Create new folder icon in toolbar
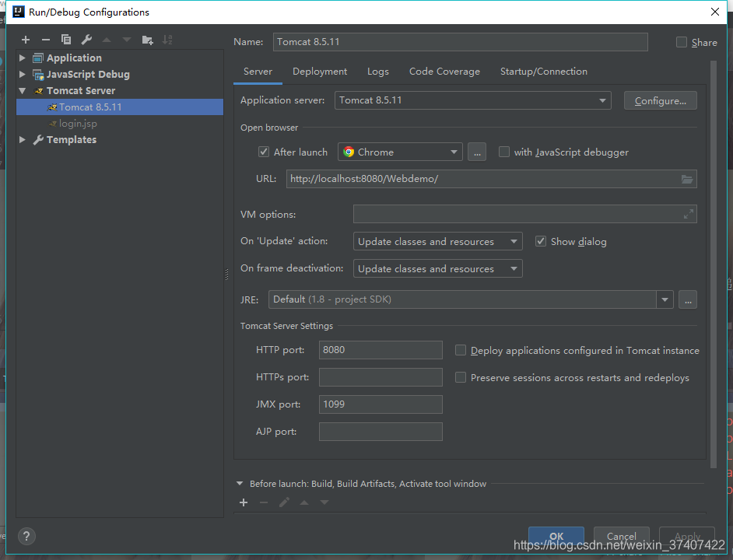The image size is (733, 560). [147, 40]
